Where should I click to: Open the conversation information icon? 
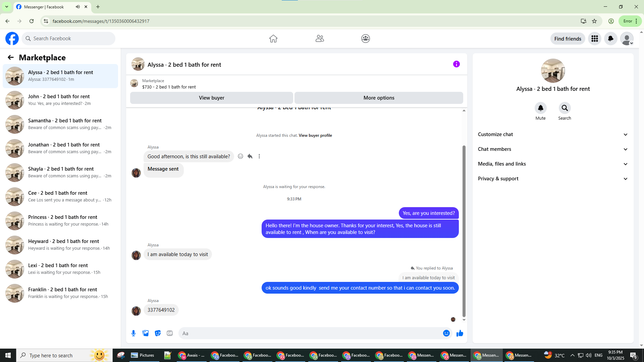457,64
